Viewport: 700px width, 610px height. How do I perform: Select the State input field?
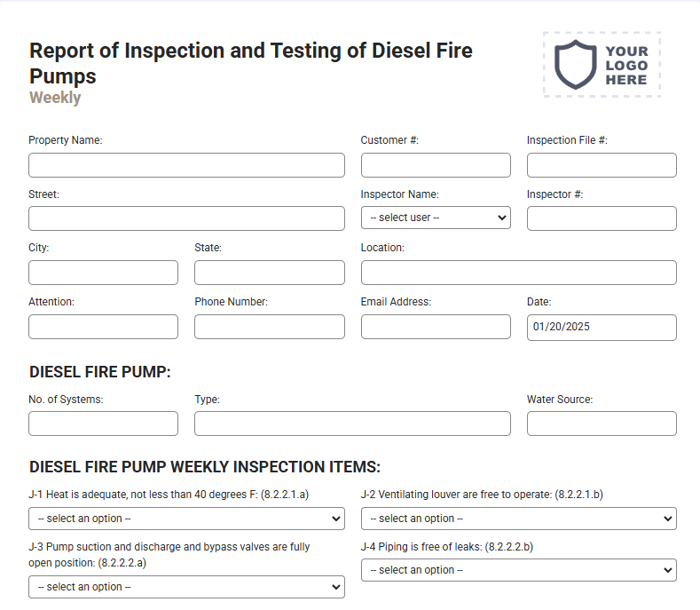tap(270, 273)
